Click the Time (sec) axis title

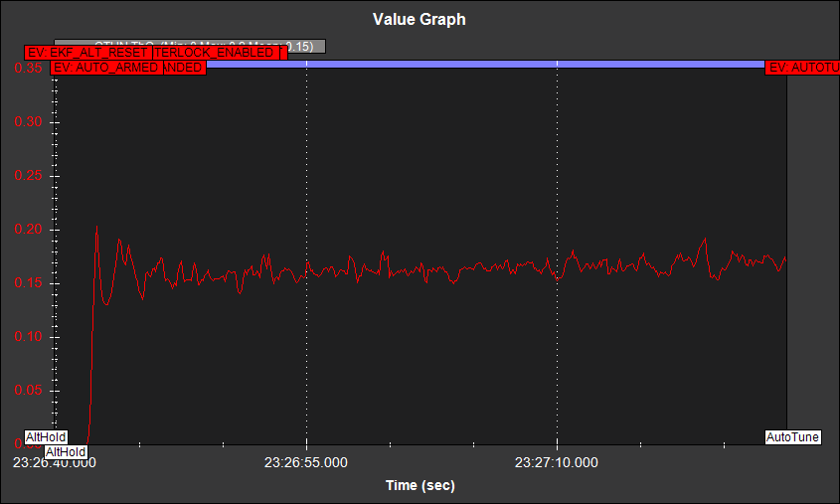420,485
